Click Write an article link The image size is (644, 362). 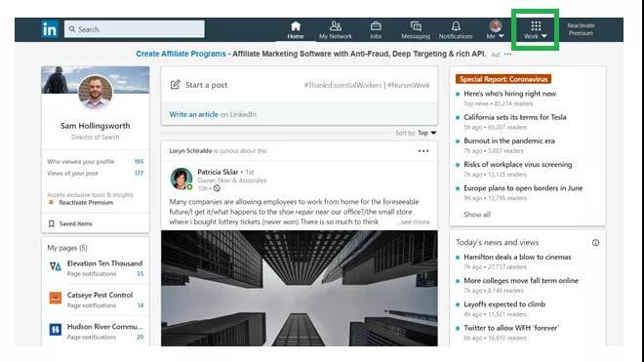[193, 114]
